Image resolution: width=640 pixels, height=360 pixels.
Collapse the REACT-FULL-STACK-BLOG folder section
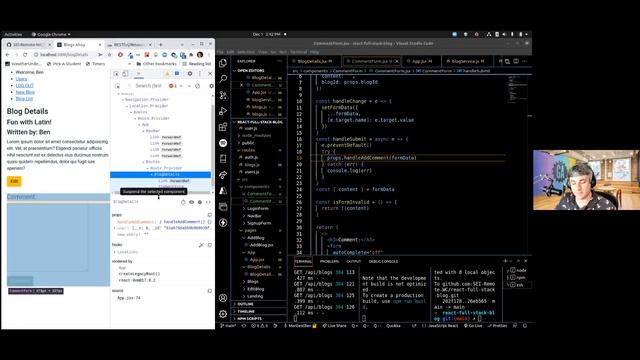(x=260, y=122)
